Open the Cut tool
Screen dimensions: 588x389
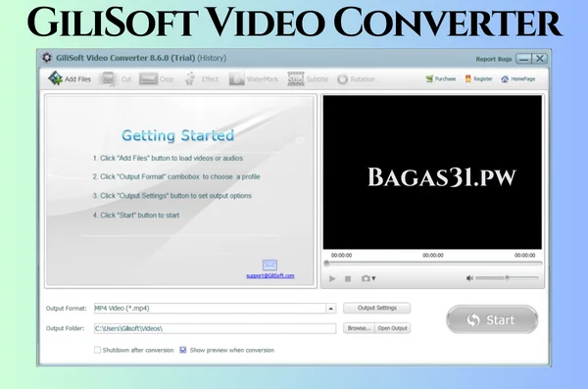115,79
